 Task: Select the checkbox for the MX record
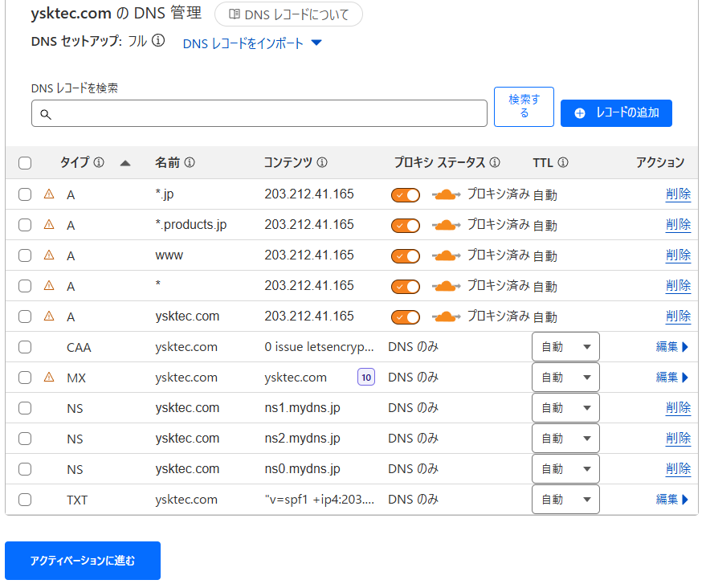25,378
